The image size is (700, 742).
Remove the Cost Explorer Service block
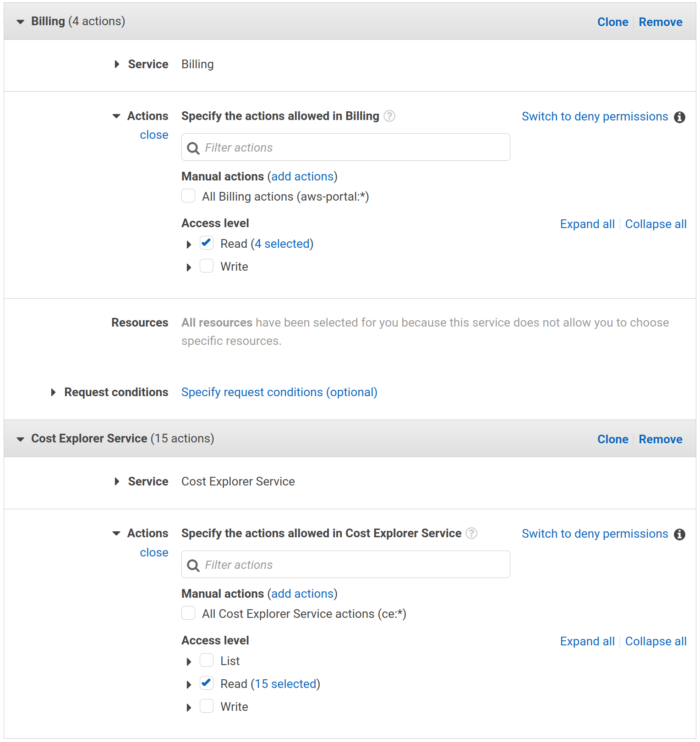point(661,439)
